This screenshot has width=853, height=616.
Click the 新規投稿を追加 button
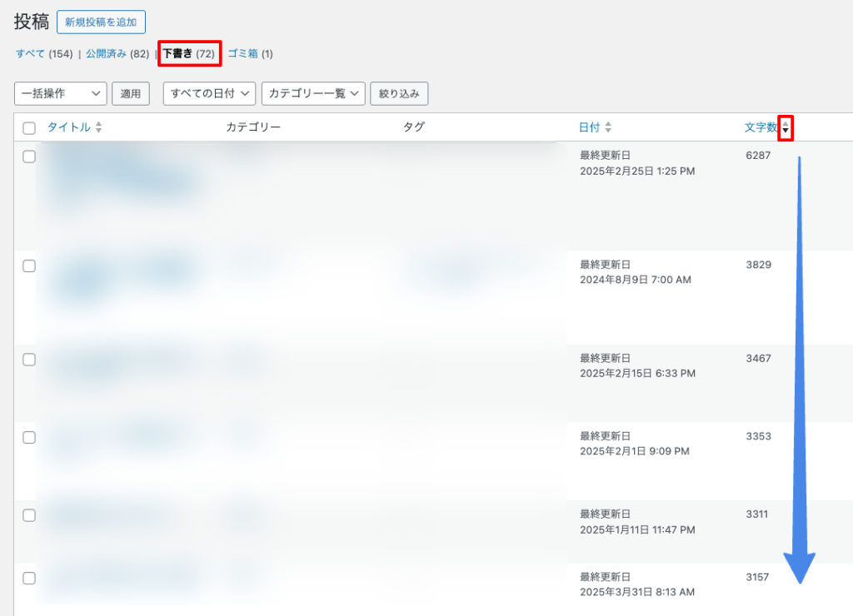pos(101,22)
